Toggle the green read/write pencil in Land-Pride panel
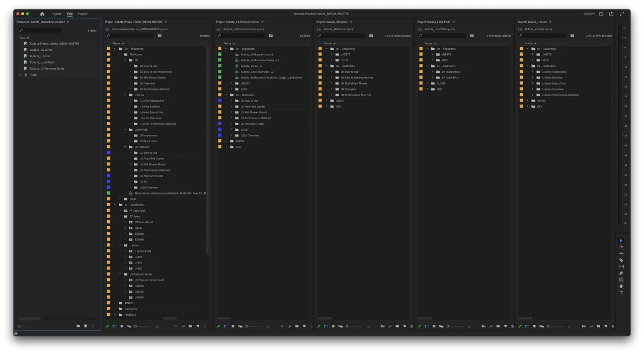This screenshot has width=644, height=354. point(420,326)
